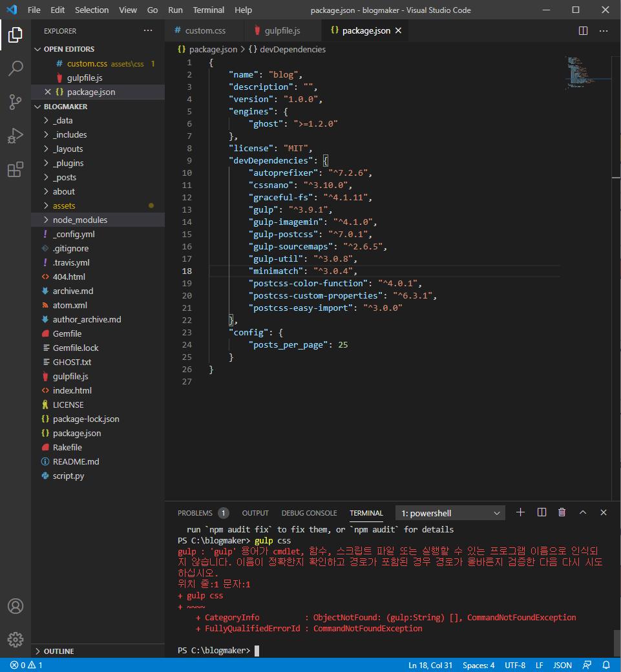Switch to the Debug Console tab
This screenshot has height=672, width=621.
click(309, 513)
